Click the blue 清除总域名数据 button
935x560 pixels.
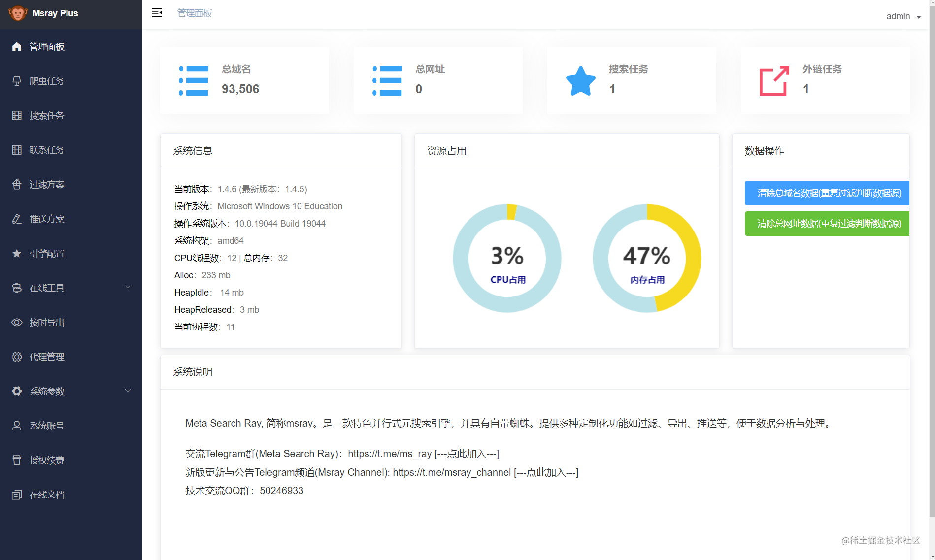point(827,193)
